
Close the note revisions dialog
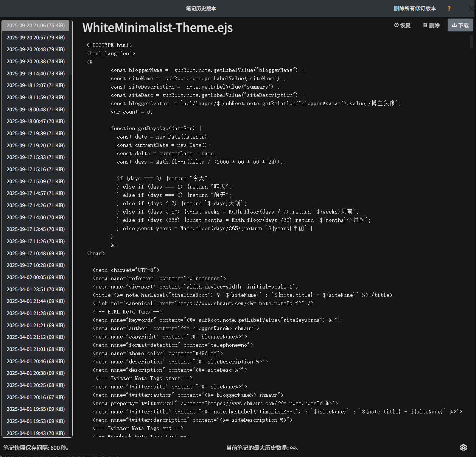click(471, 8)
